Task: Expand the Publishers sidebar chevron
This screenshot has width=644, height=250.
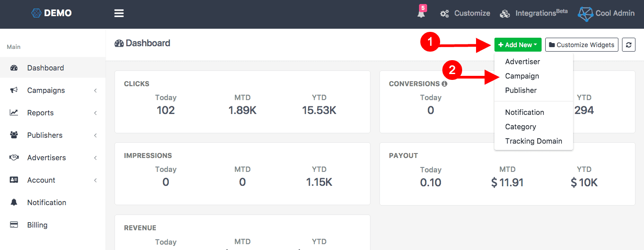Action: tap(95, 136)
